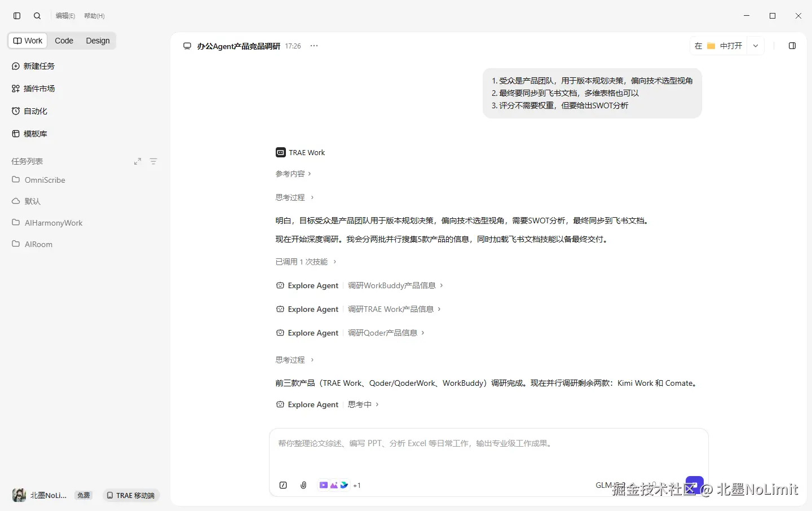Open the 插件市场 plugin market
The width and height of the screenshot is (812, 511).
point(33,89)
